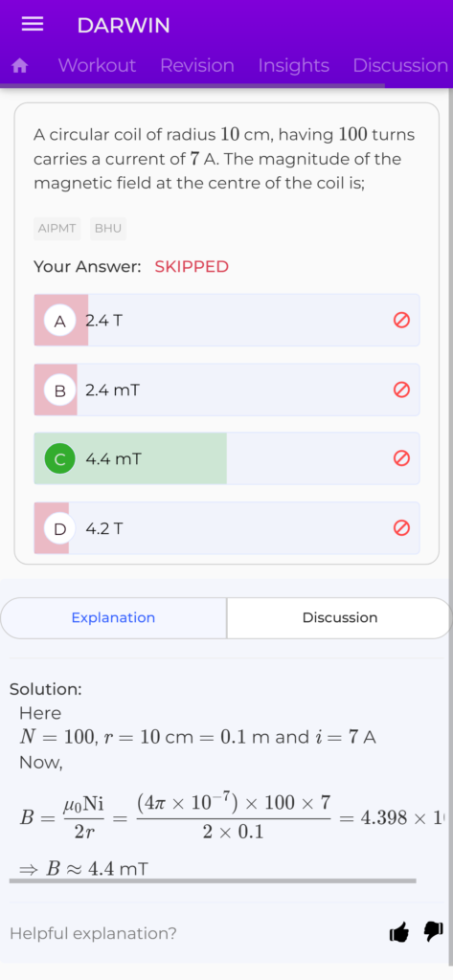
Task: Open the Revision tab
Action: click(197, 66)
